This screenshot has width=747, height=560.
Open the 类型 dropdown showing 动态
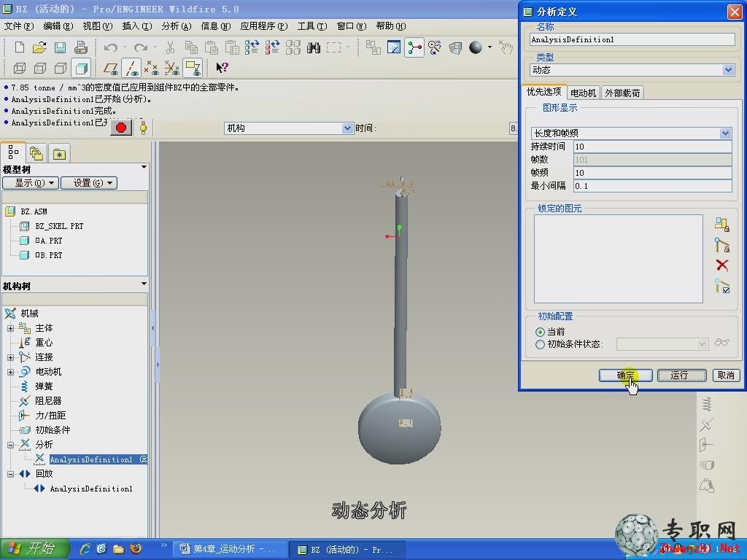(632, 70)
